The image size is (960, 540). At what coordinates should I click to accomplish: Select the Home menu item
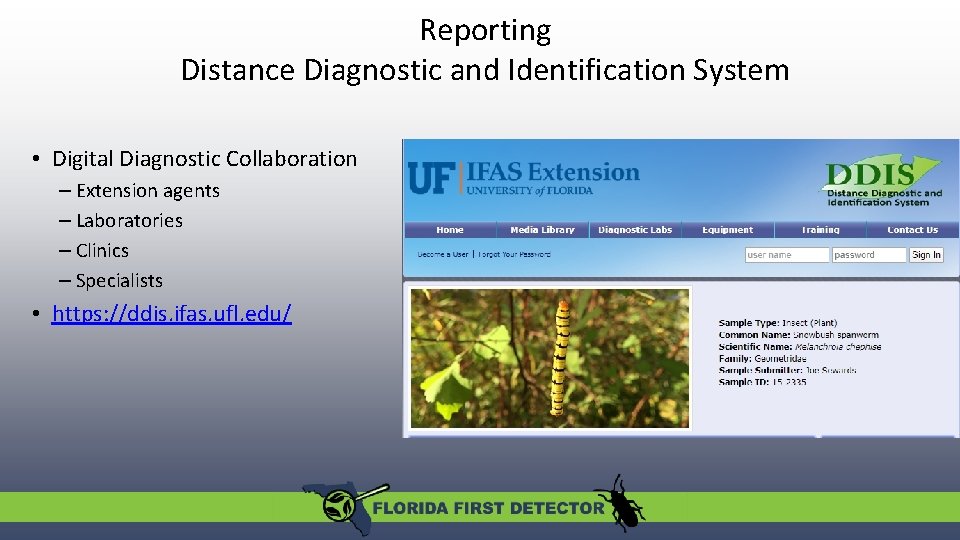click(x=449, y=230)
